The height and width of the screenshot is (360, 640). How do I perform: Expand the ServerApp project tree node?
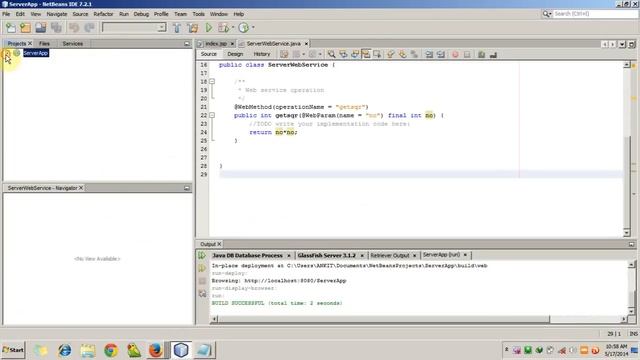pos(7,53)
